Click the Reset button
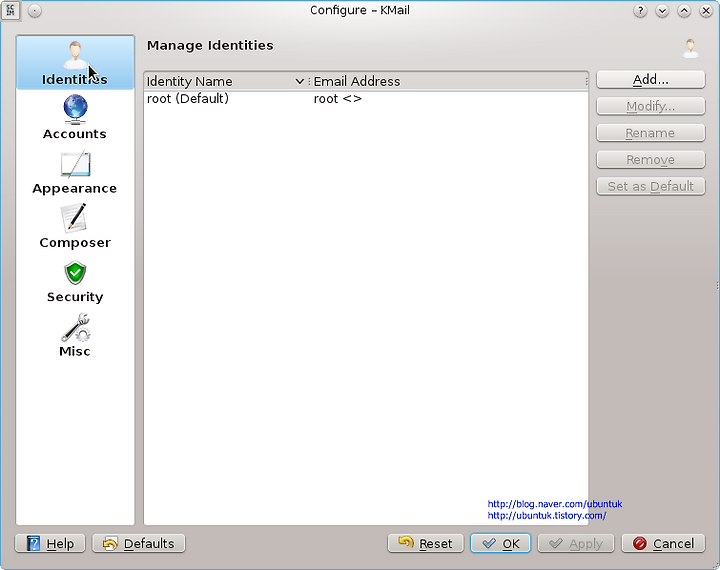Image resolution: width=720 pixels, height=570 pixels. point(426,543)
